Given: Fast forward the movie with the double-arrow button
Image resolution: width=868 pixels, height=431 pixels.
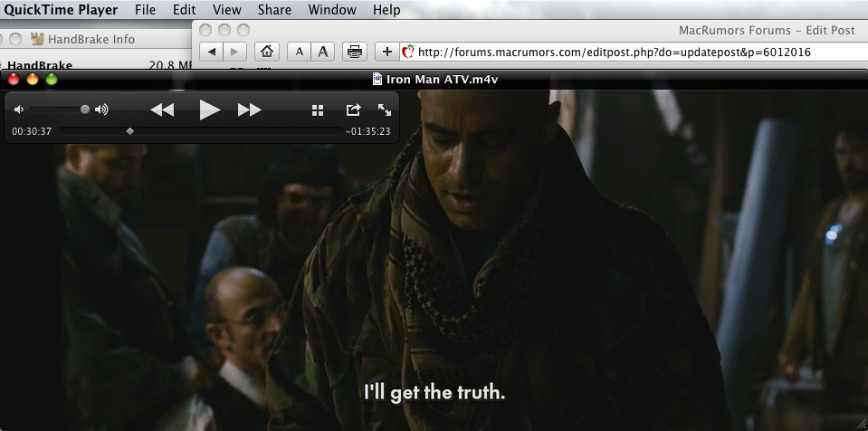Looking at the screenshot, I should click(250, 110).
